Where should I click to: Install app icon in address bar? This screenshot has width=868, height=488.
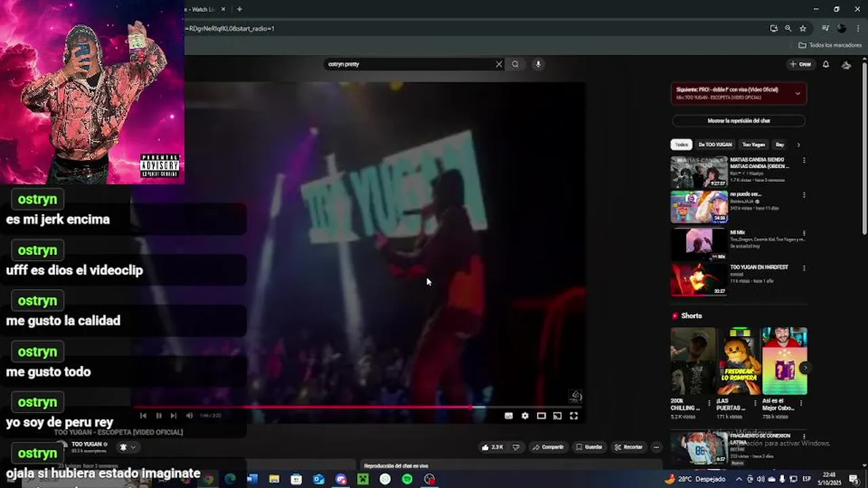click(x=774, y=28)
